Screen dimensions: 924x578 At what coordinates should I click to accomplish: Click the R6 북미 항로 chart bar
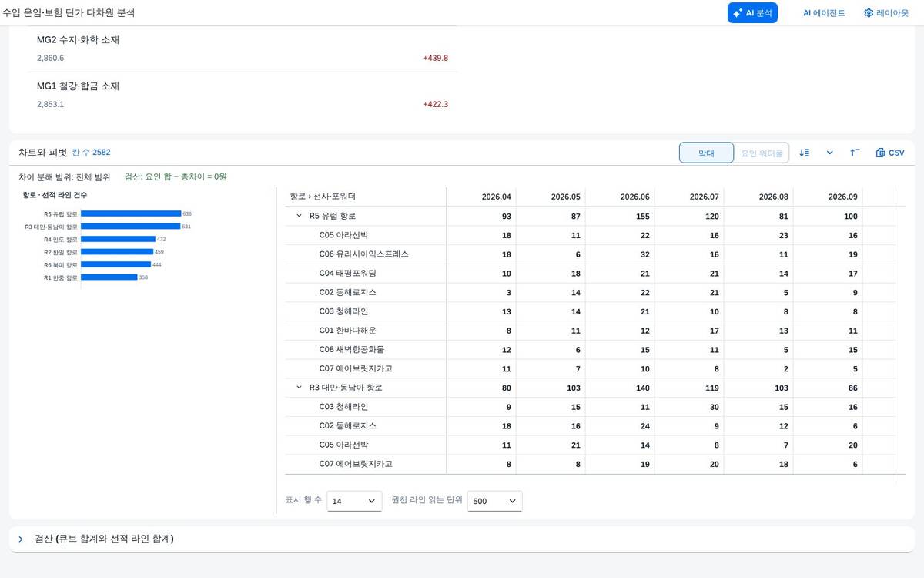click(x=115, y=264)
